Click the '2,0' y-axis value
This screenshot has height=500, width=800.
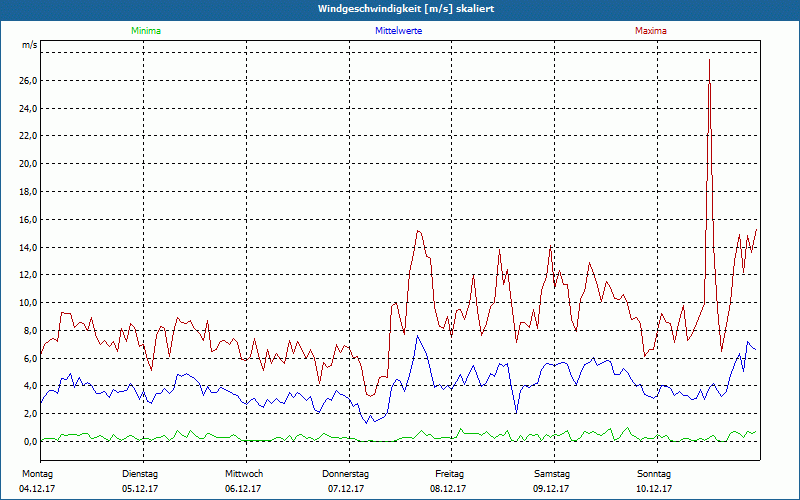[x=29, y=414]
